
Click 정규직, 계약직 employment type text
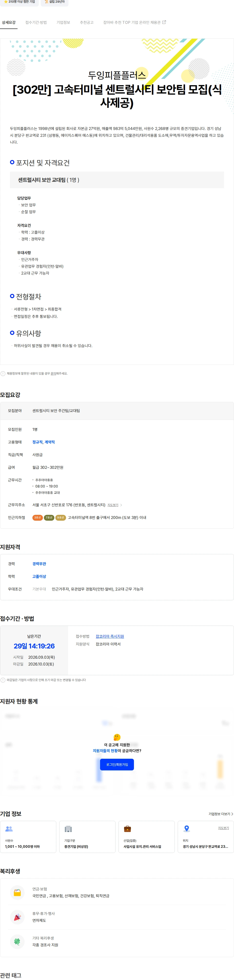coord(43,442)
